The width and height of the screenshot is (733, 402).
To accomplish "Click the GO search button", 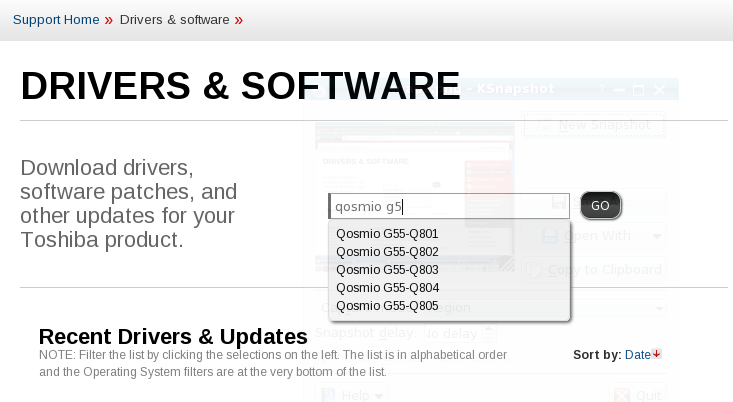I will coord(601,206).
